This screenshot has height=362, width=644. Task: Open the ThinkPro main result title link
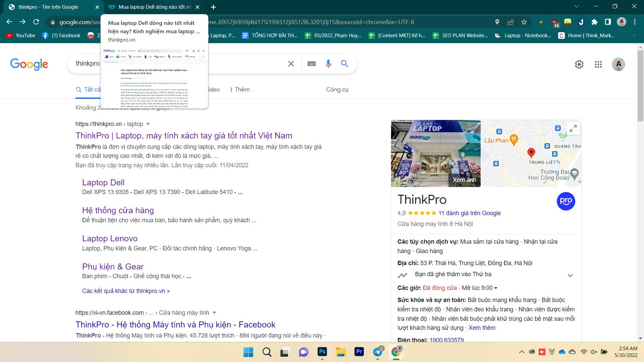(x=184, y=135)
